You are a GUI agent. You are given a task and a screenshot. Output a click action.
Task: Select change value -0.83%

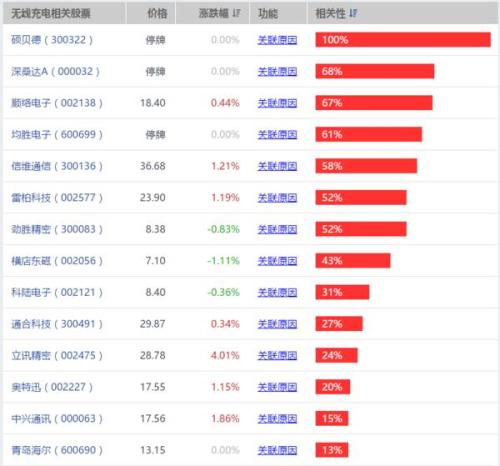(224, 229)
